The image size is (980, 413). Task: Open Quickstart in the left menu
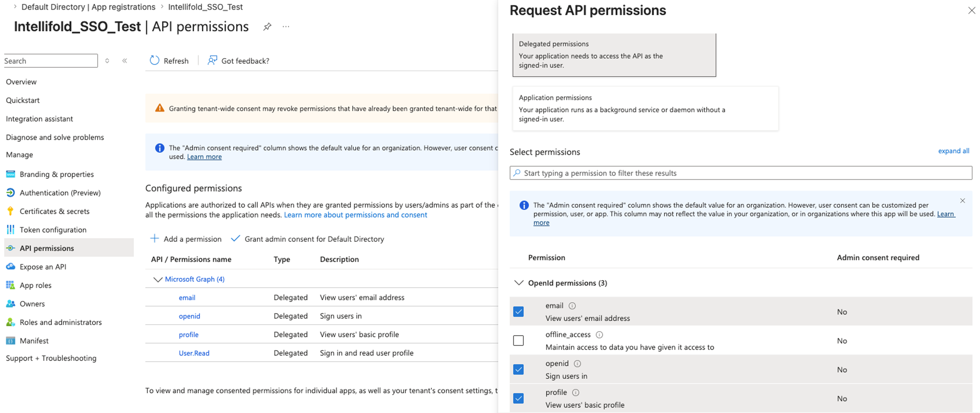[23, 100]
